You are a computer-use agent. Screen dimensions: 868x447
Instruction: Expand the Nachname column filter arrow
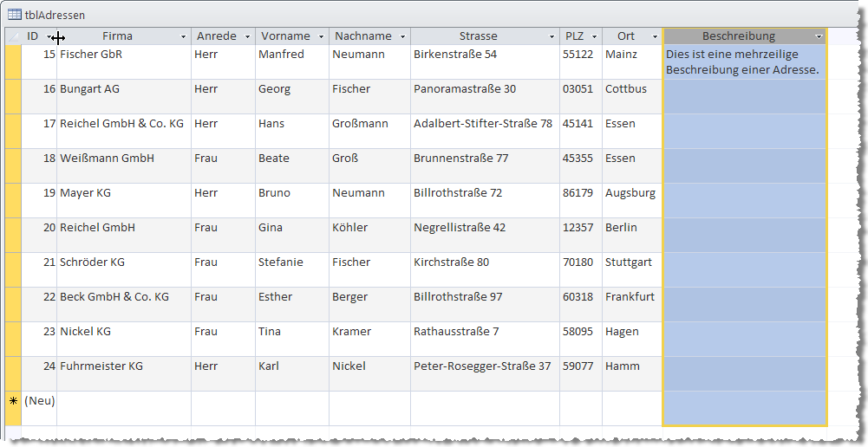coord(402,37)
